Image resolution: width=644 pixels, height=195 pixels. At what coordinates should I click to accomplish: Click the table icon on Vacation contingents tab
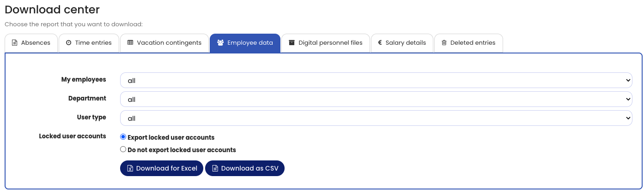coord(130,43)
